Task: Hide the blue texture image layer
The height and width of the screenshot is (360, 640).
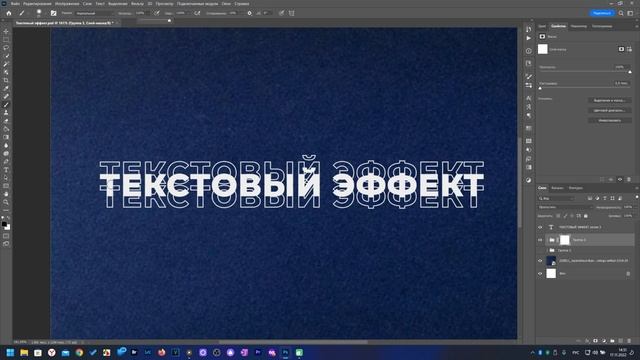Action: (x=540, y=261)
